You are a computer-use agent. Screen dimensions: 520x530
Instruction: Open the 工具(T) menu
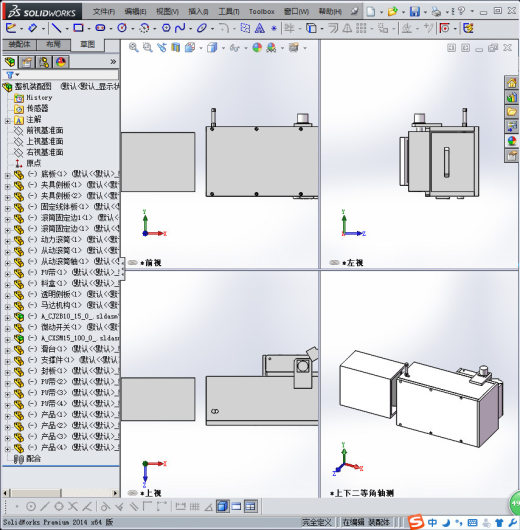coord(229,11)
